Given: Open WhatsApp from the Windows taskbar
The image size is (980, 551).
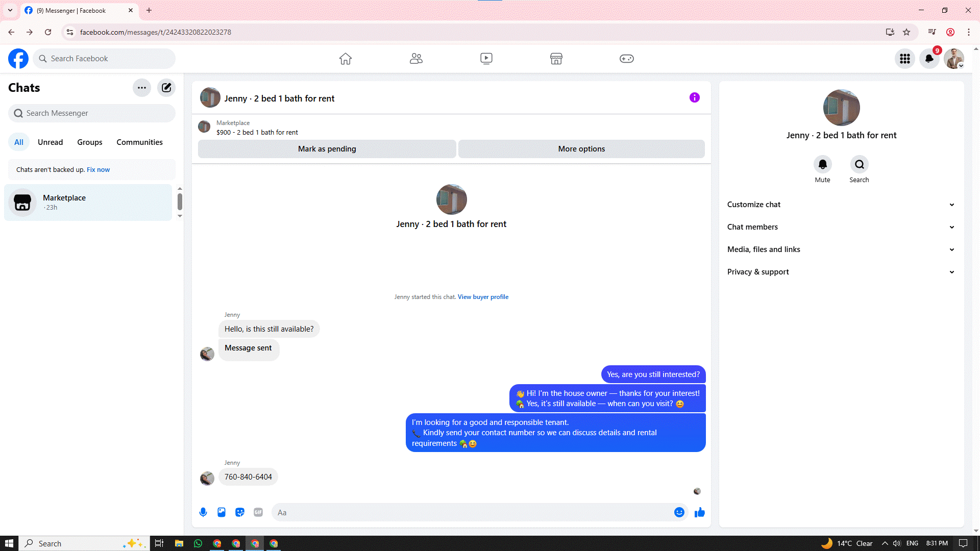Looking at the screenshot, I should 198,543.
